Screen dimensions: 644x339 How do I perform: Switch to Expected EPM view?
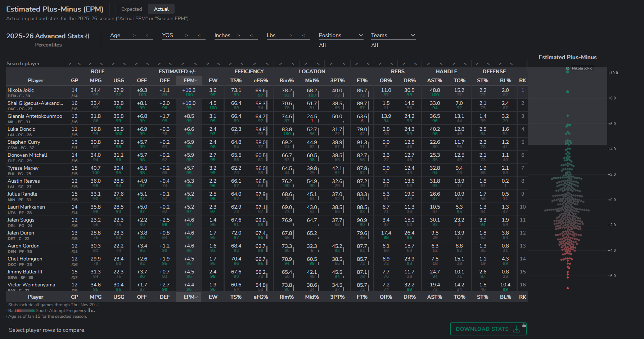coord(131,9)
